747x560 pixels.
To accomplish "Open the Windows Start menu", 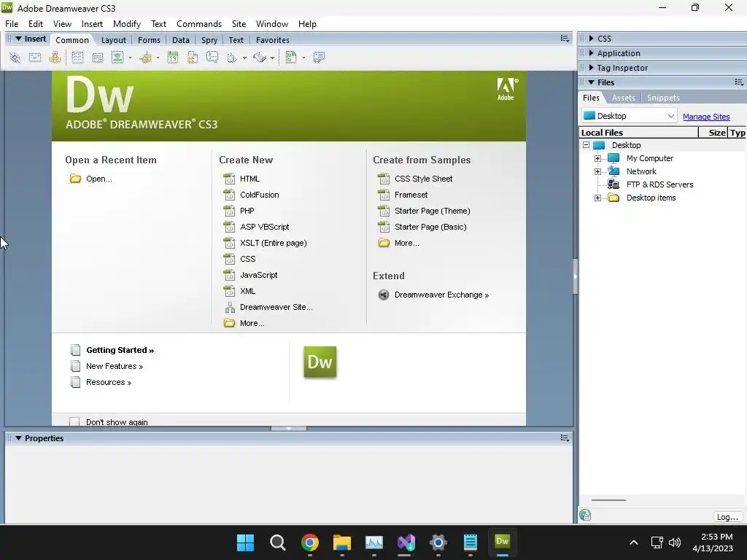I will coord(245,542).
